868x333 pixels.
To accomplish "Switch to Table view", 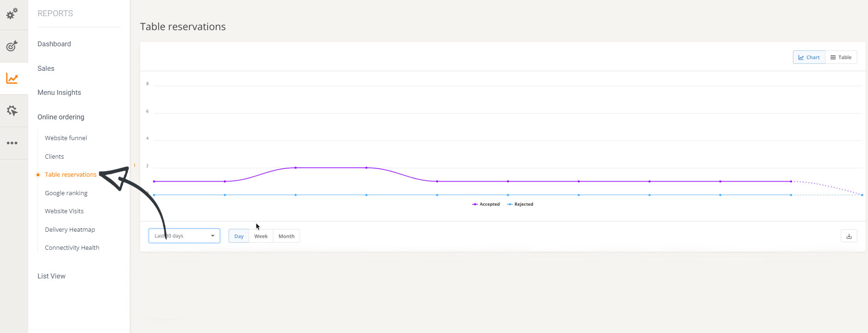I will (841, 57).
